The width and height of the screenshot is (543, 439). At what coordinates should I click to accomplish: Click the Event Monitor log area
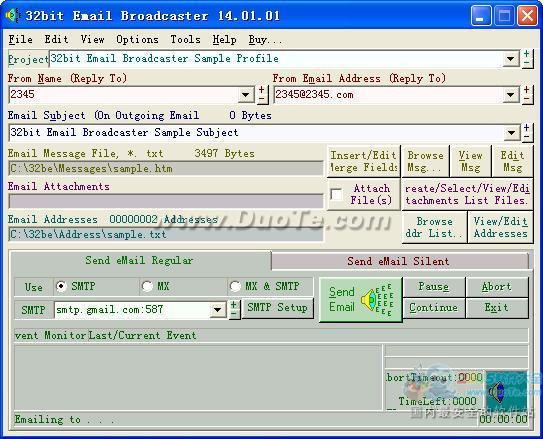[x=197, y=377]
